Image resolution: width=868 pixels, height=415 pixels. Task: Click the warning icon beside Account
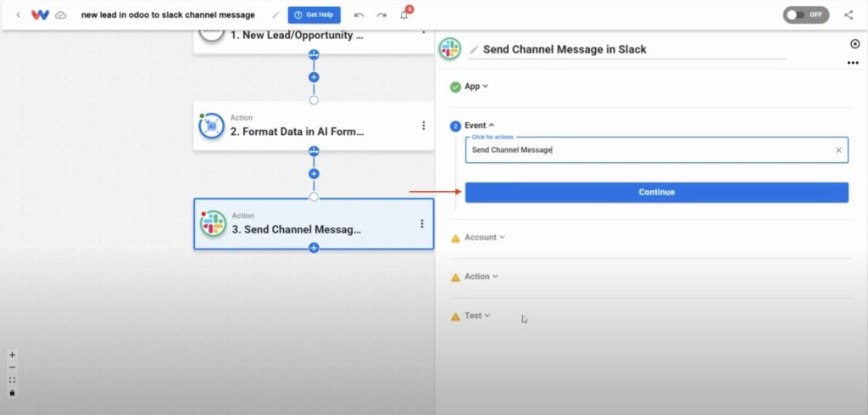pyautogui.click(x=455, y=238)
